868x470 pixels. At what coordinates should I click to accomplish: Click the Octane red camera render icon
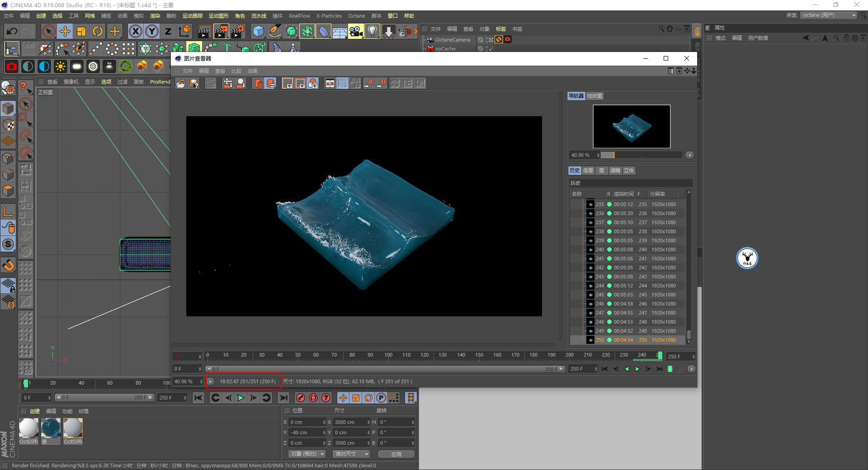click(12, 67)
